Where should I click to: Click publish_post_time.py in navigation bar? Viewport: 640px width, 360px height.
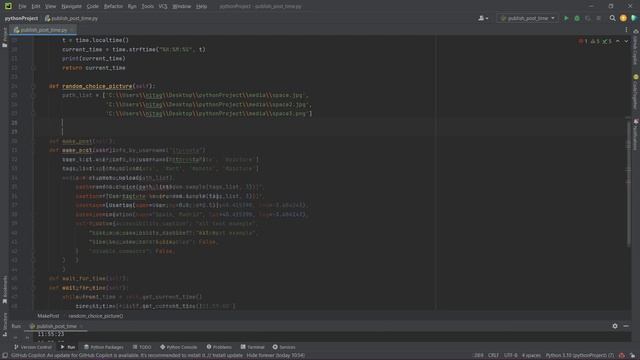(71, 18)
